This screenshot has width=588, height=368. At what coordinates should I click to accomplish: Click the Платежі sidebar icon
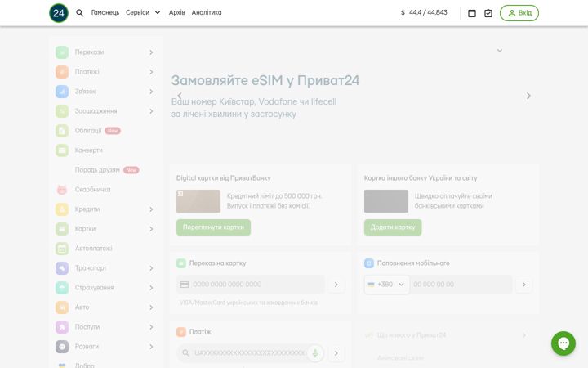62,72
